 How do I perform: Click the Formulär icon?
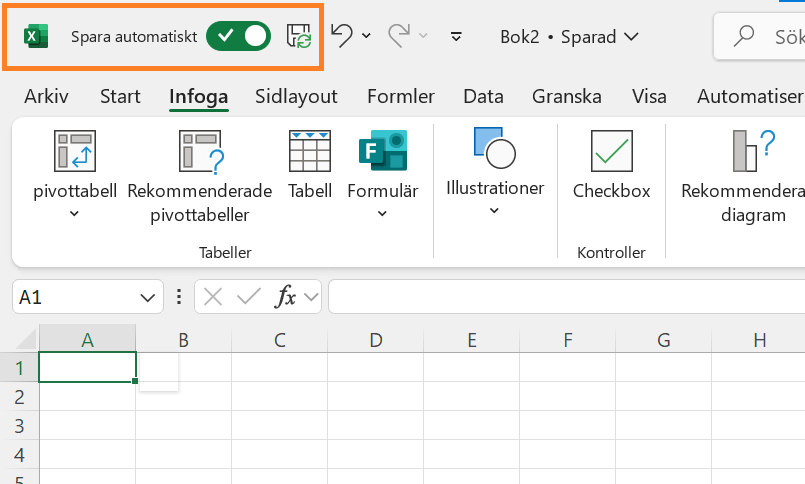pyautogui.click(x=383, y=150)
